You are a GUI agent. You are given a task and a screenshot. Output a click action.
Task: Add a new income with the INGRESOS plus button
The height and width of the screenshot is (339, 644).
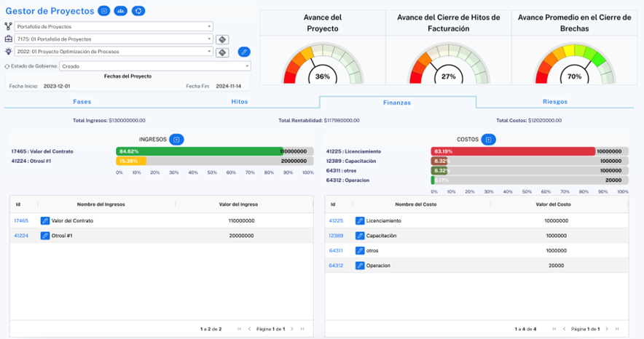click(176, 139)
